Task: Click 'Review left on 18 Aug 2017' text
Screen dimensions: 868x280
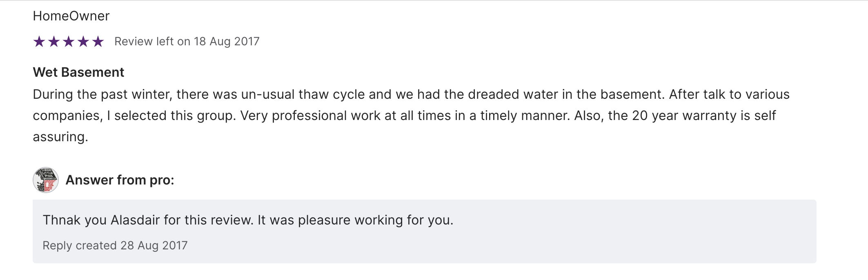Action: tap(187, 42)
